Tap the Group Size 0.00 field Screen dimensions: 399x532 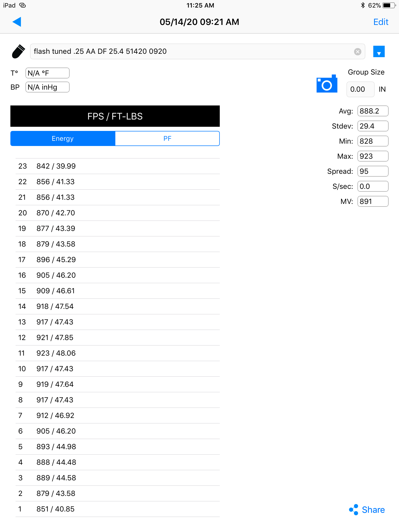360,89
